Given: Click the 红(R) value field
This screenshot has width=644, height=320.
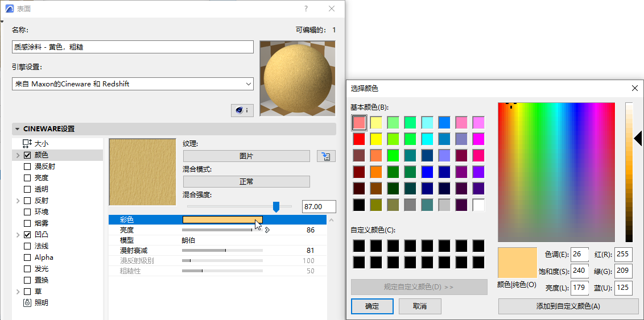Looking at the screenshot, I should 623,255.
